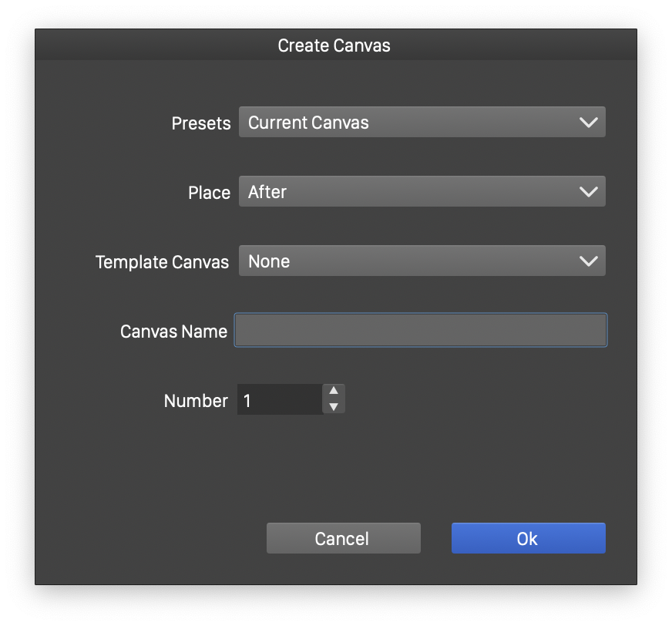Viewport: 672px width, 626px height.
Task: Click the Number label
Action: point(196,401)
